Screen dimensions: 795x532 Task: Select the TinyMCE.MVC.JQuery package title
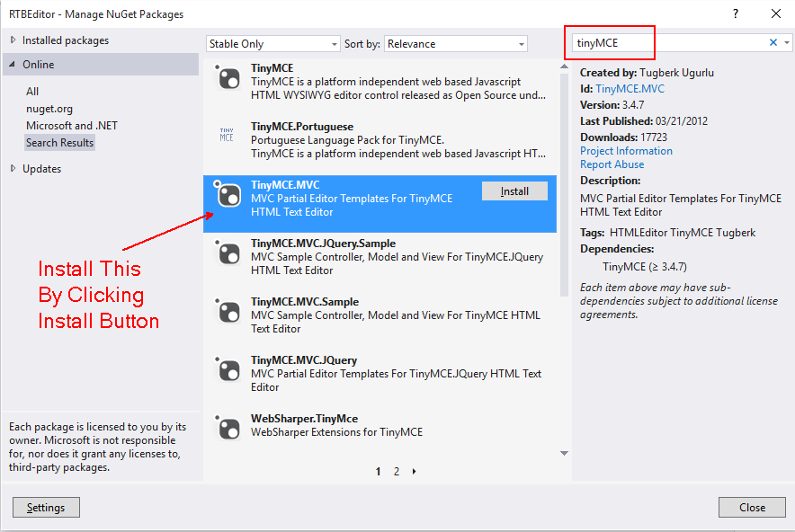click(304, 359)
